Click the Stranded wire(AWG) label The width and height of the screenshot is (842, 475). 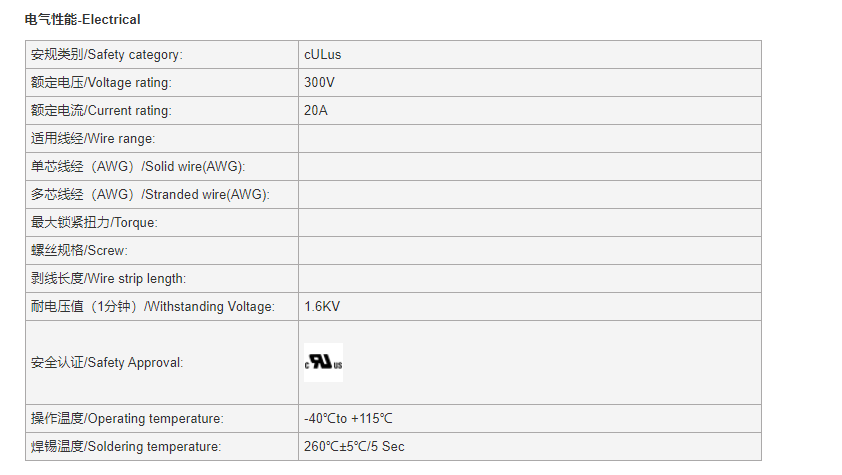(150, 194)
